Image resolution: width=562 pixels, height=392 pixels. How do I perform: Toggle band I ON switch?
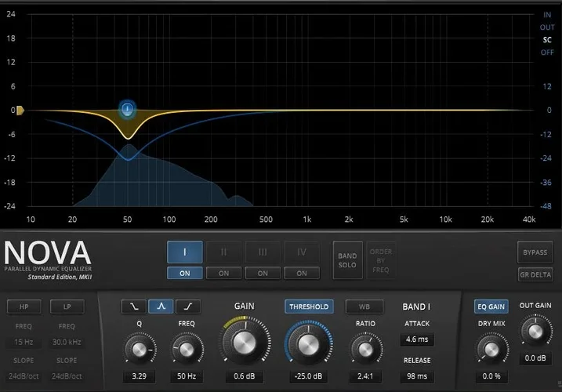pyautogui.click(x=184, y=274)
